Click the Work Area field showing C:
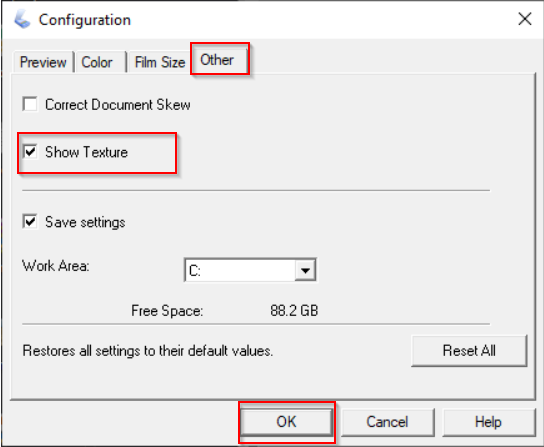The height and width of the screenshot is (447, 544). 250,270
